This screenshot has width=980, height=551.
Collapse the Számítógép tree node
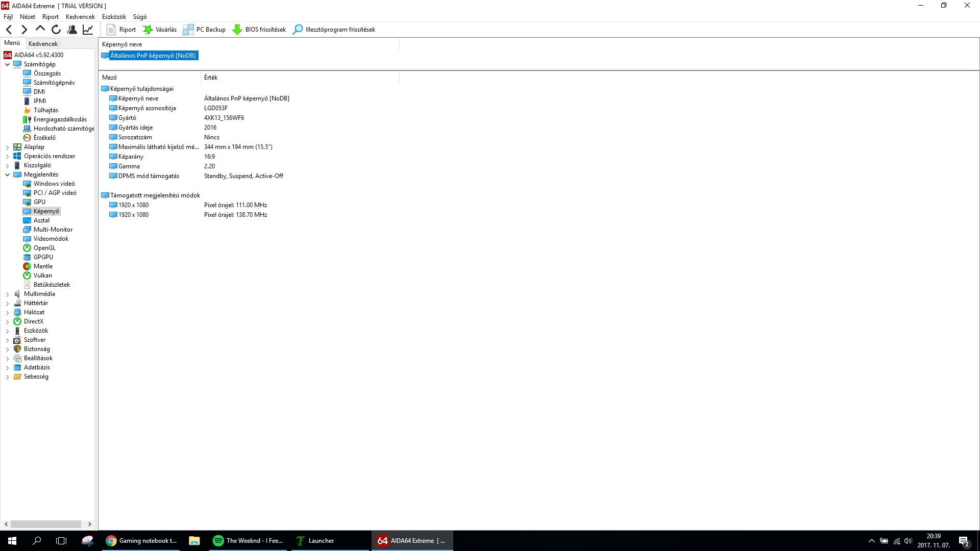pyautogui.click(x=8, y=64)
